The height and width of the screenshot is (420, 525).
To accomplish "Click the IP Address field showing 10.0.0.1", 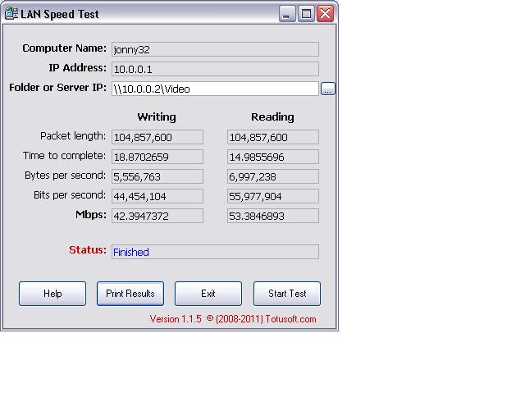I will click(x=215, y=69).
